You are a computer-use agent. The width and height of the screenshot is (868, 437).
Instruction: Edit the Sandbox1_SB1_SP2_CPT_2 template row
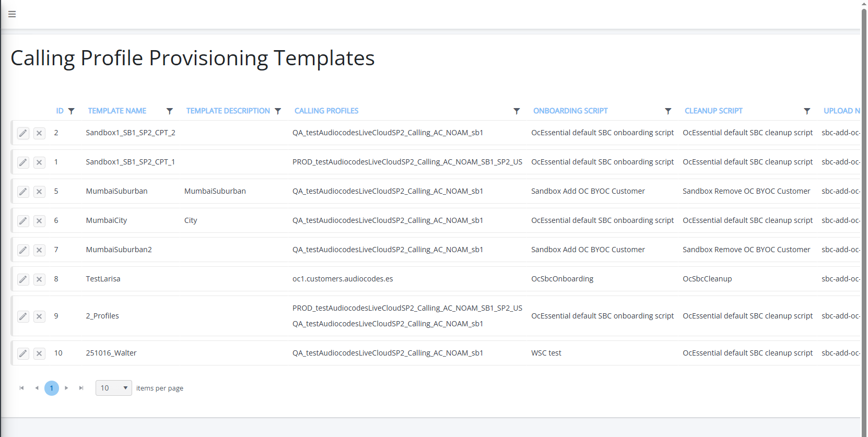tap(23, 133)
